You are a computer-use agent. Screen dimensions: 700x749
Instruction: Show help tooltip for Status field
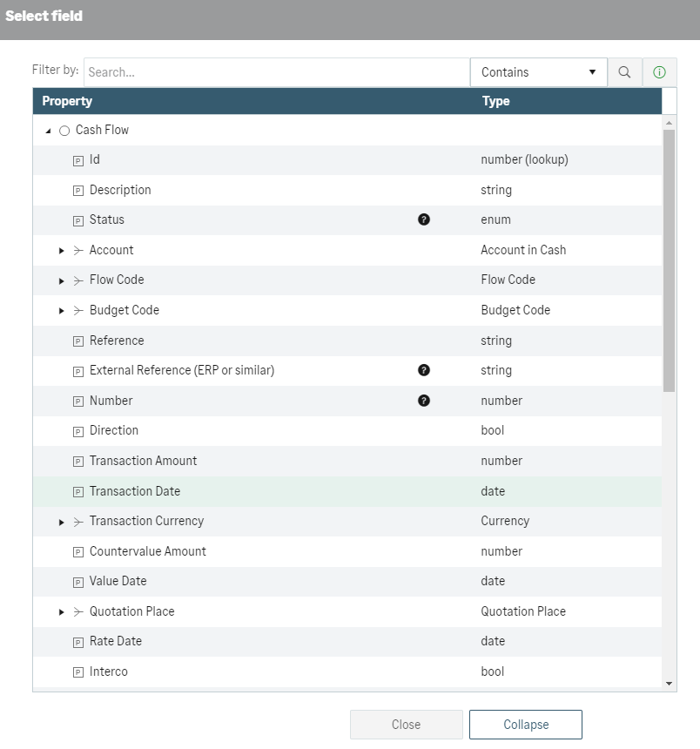pyautogui.click(x=423, y=219)
